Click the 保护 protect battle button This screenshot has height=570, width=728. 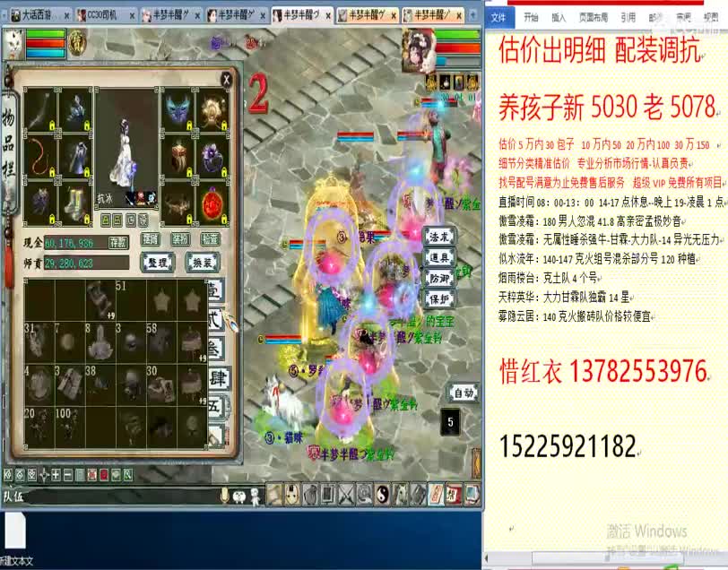[x=439, y=299]
